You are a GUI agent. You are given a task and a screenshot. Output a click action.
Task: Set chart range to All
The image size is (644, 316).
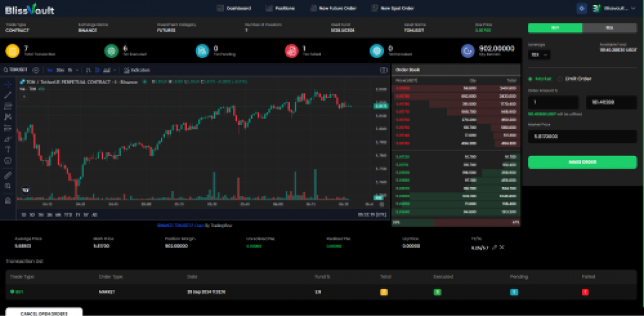point(95,214)
